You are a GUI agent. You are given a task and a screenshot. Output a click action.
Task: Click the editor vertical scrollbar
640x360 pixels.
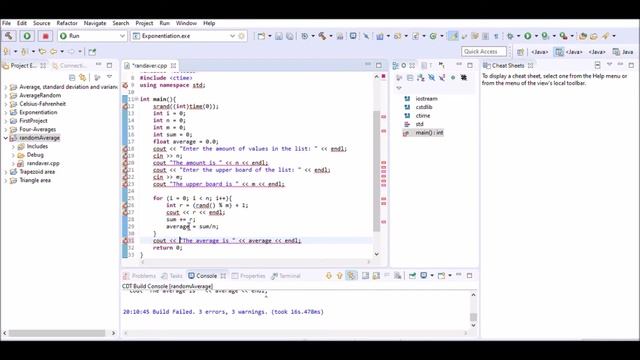[x=376, y=171]
